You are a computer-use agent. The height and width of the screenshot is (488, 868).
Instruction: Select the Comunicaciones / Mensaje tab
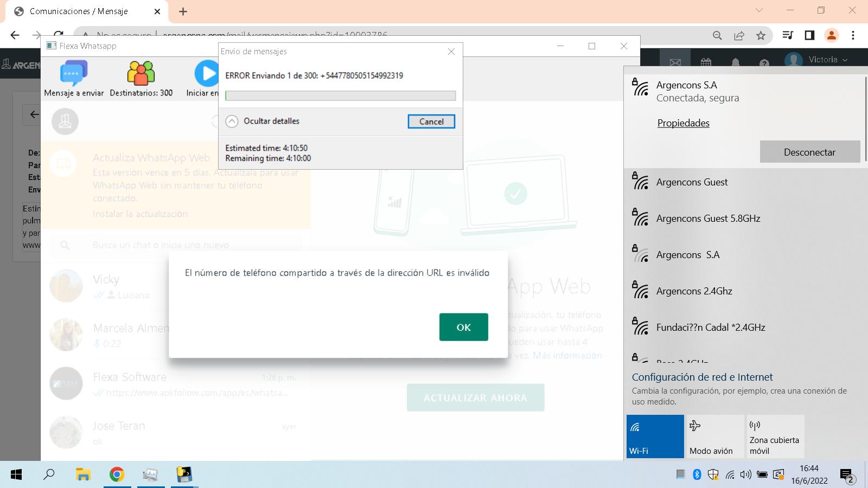click(87, 11)
